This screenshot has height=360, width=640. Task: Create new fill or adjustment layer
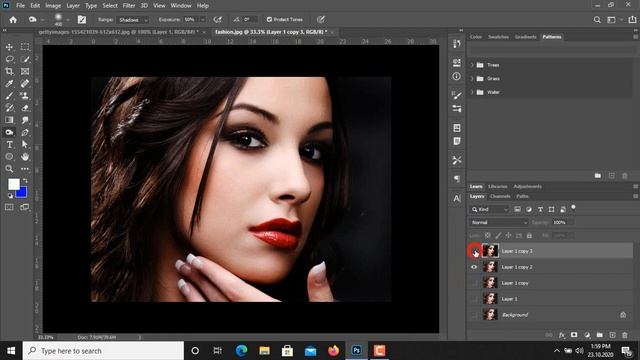point(587,335)
